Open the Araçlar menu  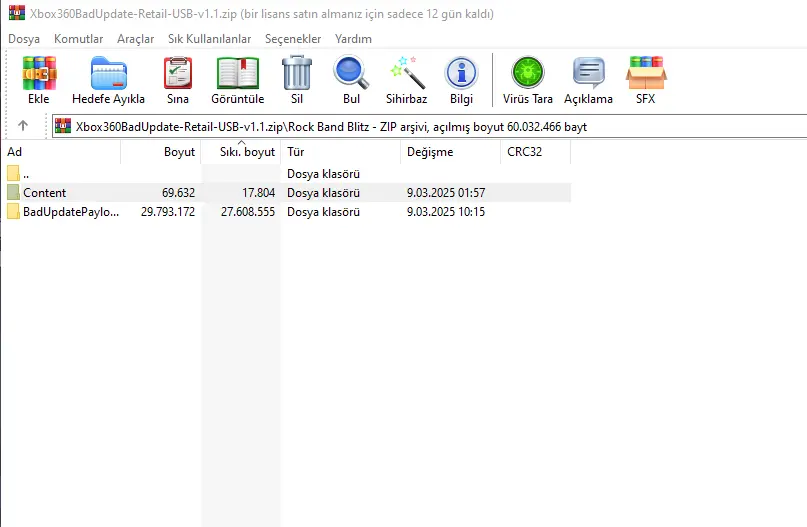coord(135,39)
